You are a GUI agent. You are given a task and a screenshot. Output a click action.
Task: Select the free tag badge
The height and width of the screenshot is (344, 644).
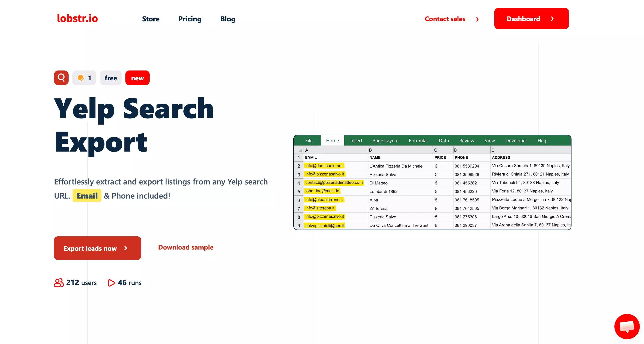point(111,78)
